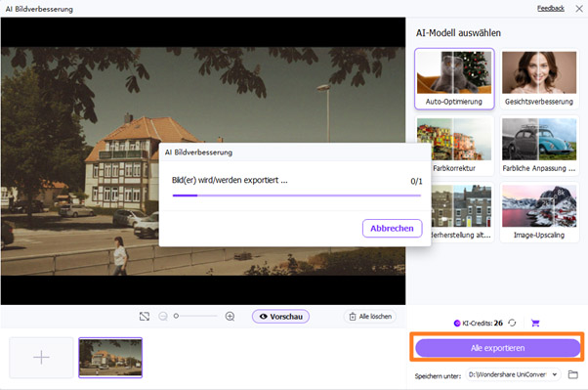
Task: Click the zoom in magnifier icon
Action: pos(230,317)
